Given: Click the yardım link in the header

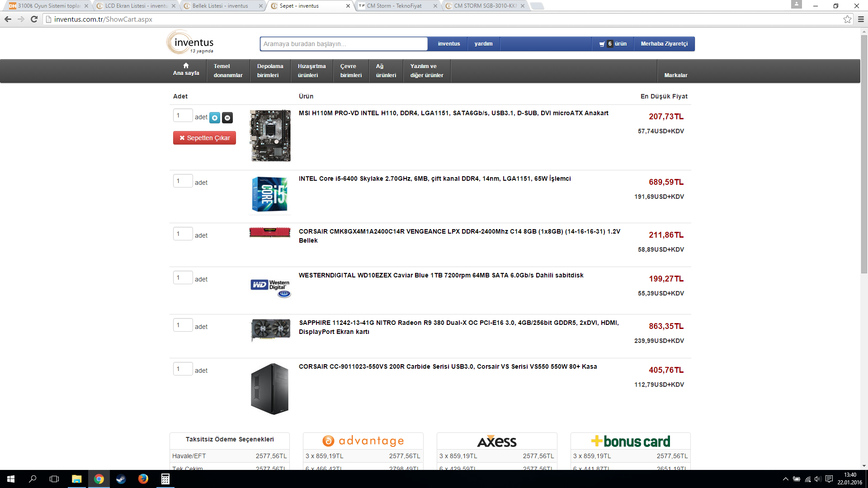Looking at the screenshot, I should [x=483, y=44].
